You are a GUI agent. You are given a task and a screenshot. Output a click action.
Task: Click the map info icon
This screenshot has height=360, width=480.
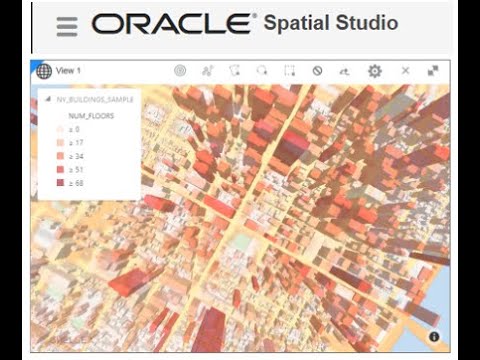434,337
